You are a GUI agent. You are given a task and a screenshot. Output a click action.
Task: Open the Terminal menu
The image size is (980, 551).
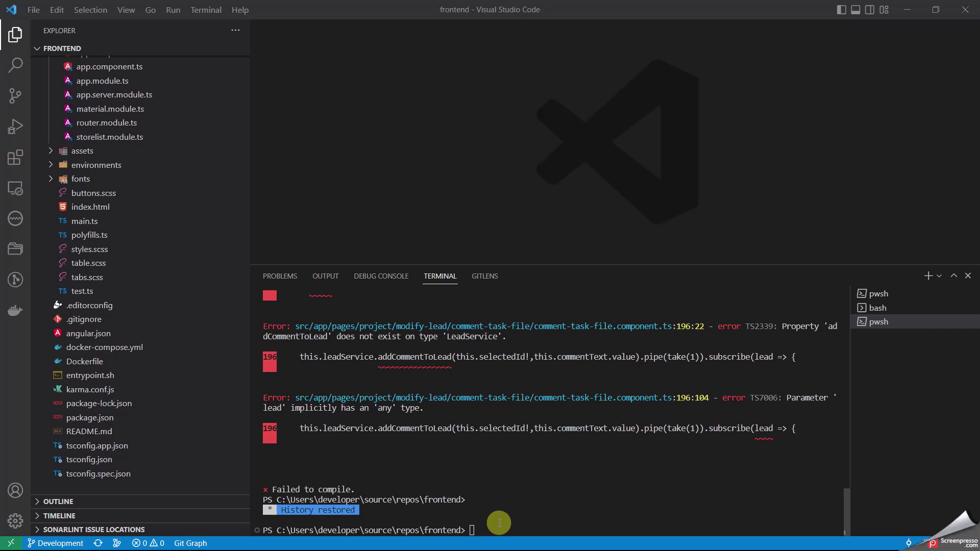coord(206,10)
